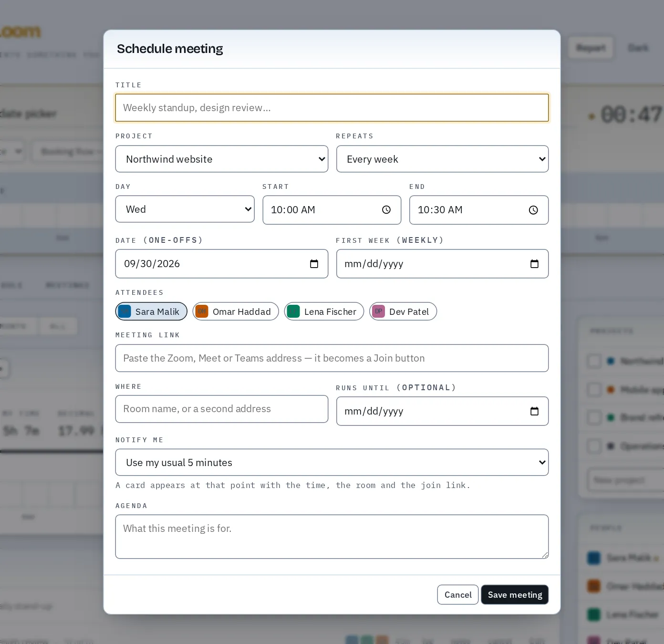Image resolution: width=664 pixels, height=644 pixels.
Task: Include Dev Patel in the meeting
Action: pyautogui.click(x=403, y=312)
